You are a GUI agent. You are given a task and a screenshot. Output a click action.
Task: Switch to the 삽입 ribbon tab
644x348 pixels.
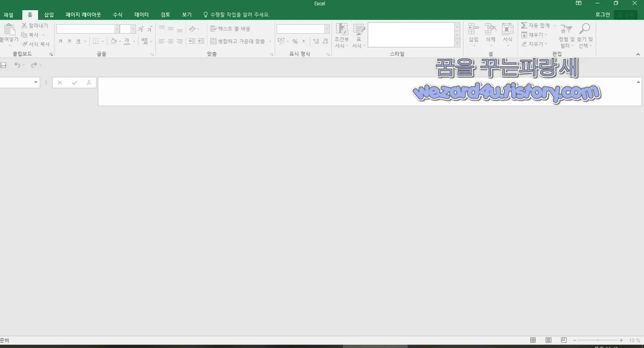pos(48,14)
